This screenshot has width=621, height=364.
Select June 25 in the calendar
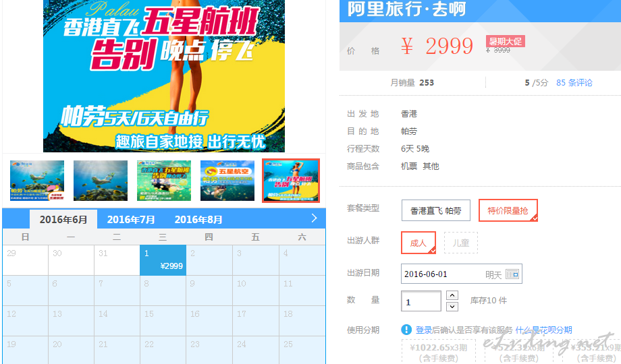[302, 350]
